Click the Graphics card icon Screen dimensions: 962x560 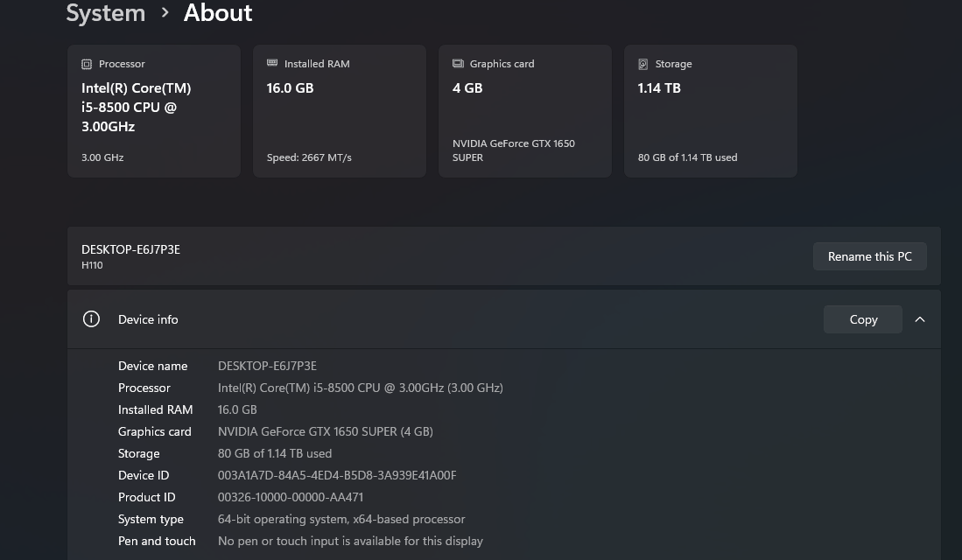coord(458,63)
